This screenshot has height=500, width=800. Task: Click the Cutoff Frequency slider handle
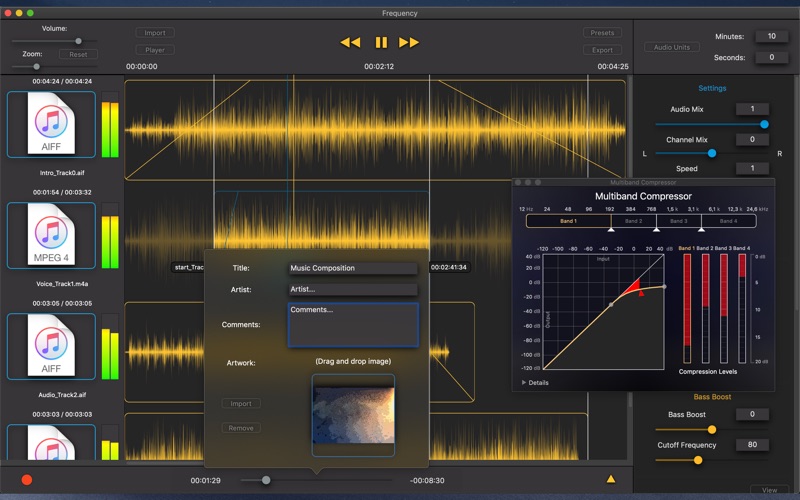697,460
